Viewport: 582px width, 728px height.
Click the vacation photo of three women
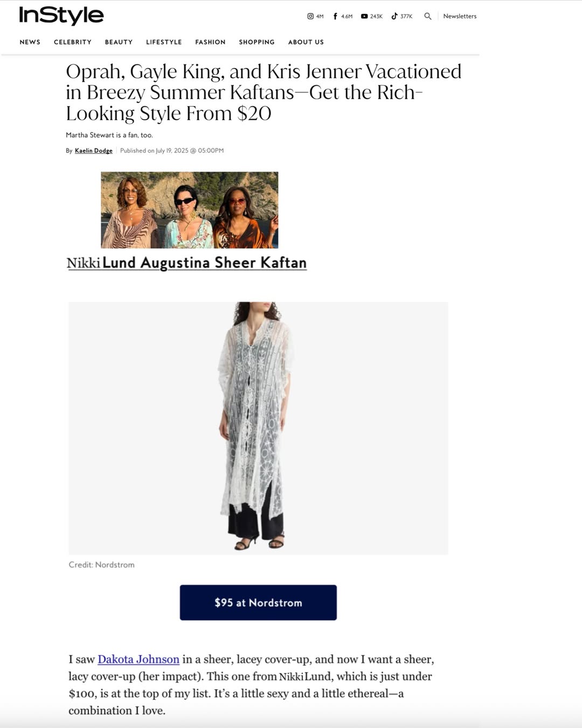click(190, 210)
